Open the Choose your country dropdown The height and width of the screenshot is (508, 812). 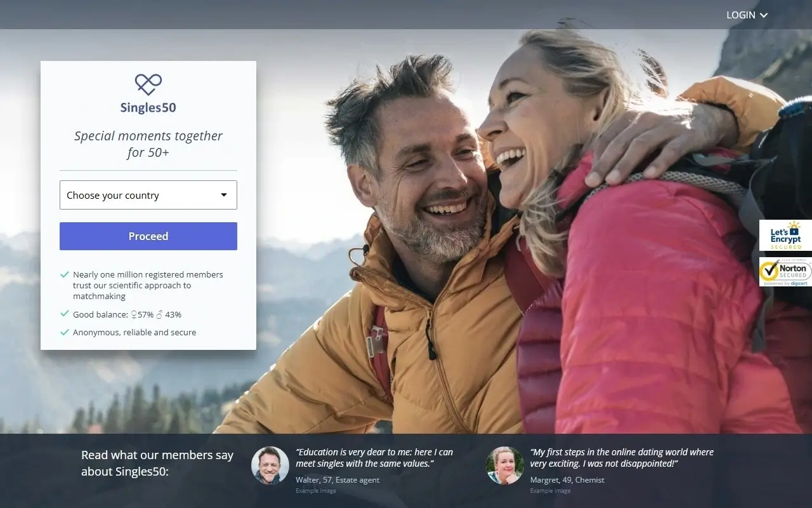pos(140,195)
